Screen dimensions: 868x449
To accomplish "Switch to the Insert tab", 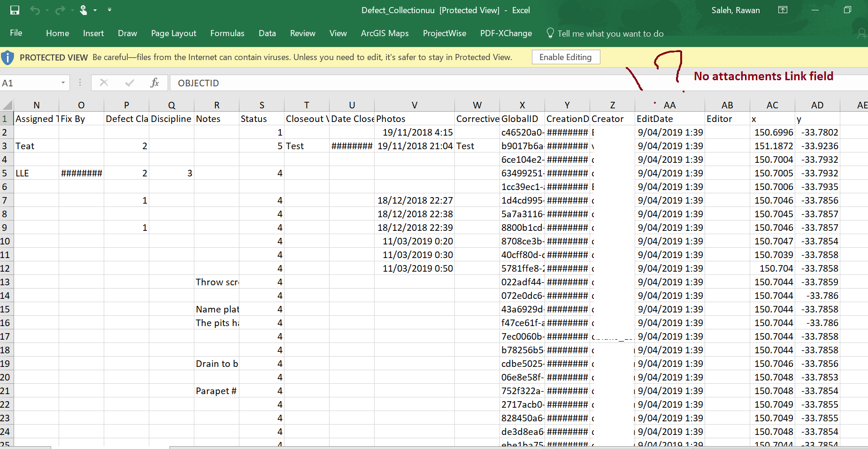I will 93,33.
